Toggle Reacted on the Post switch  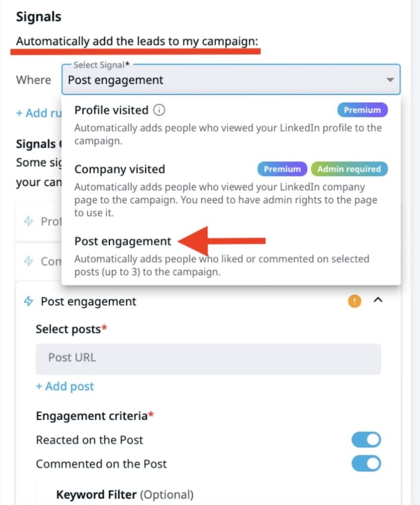[366, 439]
